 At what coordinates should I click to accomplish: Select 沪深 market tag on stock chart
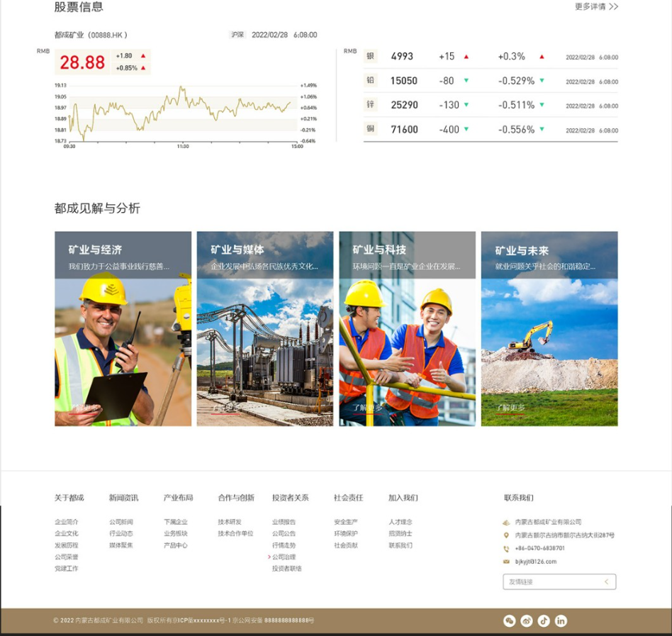[237, 35]
